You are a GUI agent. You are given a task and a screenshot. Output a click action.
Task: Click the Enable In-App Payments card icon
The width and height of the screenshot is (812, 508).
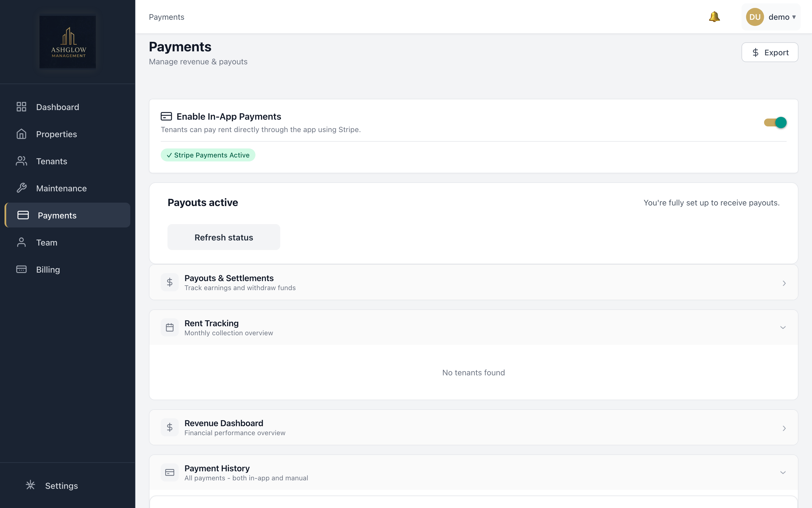pos(166,116)
